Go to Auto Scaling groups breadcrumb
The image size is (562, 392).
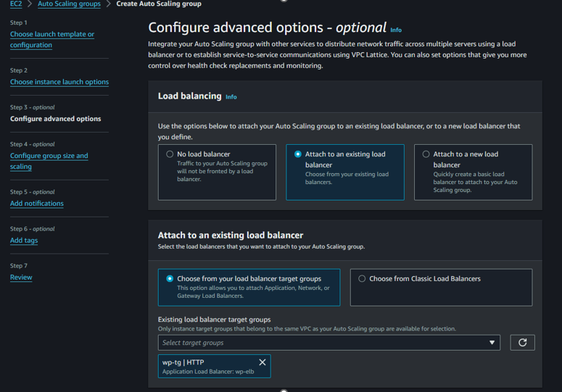[69, 4]
